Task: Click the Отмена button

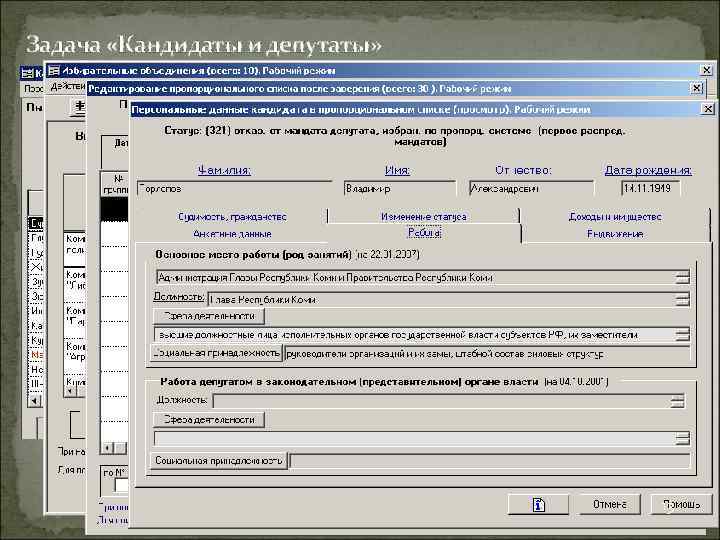Action: click(609, 504)
